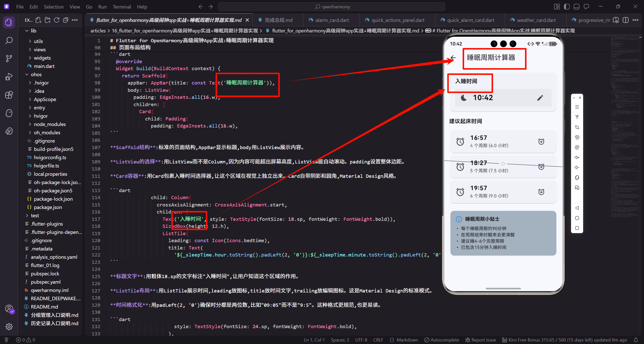Select the Run and Debug icon
This screenshot has height=344, width=644.
click(x=9, y=76)
